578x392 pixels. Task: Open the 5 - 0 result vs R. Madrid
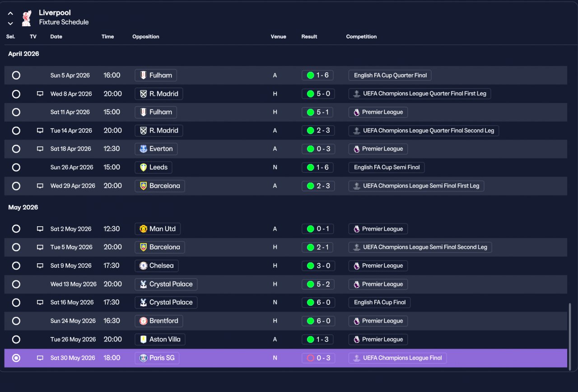pyautogui.click(x=318, y=94)
